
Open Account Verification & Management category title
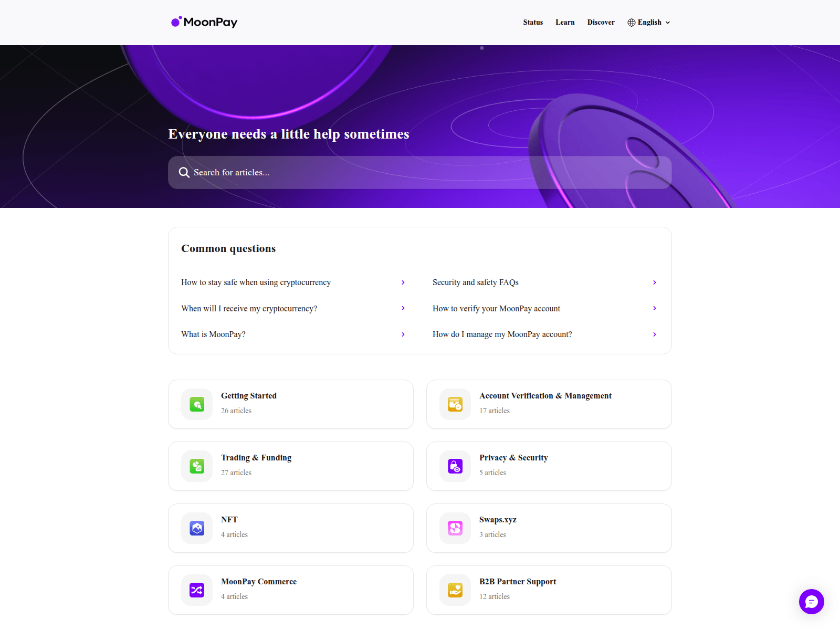545,396
